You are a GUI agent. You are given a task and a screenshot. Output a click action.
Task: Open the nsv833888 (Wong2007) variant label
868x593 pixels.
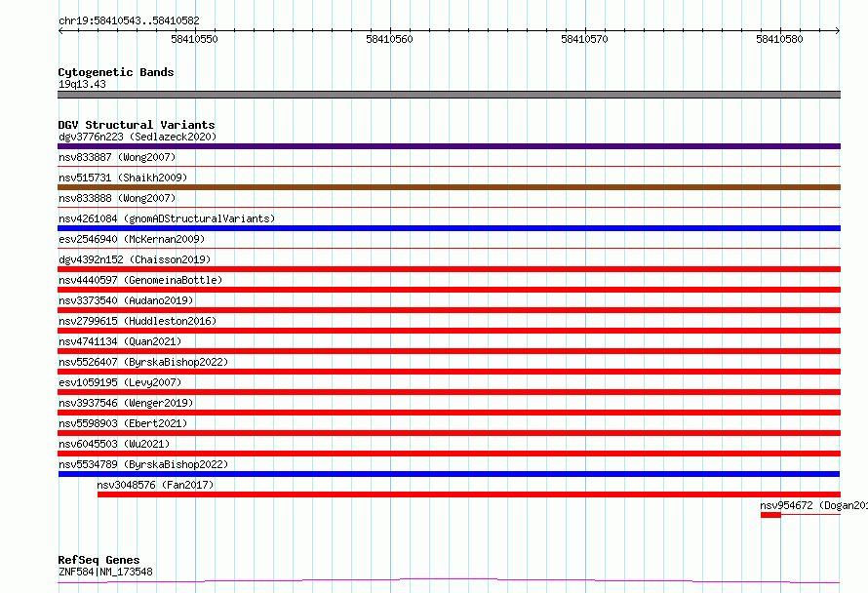click(117, 198)
